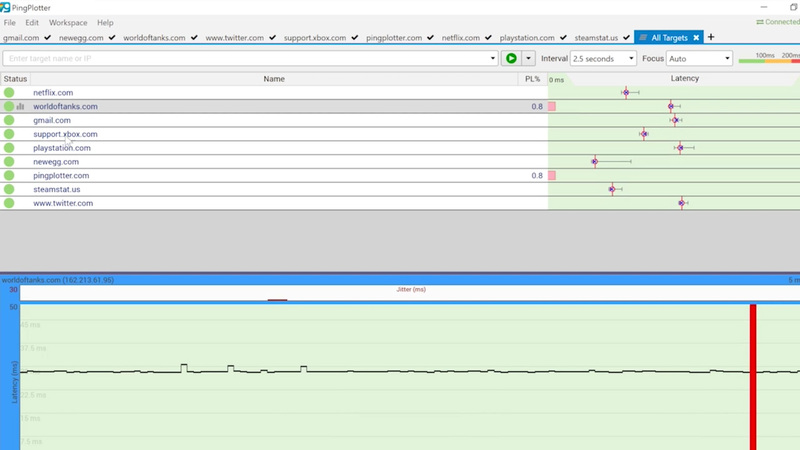Click steamstat.us green status circle
This screenshot has height=450, width=800.
(9, 189)
